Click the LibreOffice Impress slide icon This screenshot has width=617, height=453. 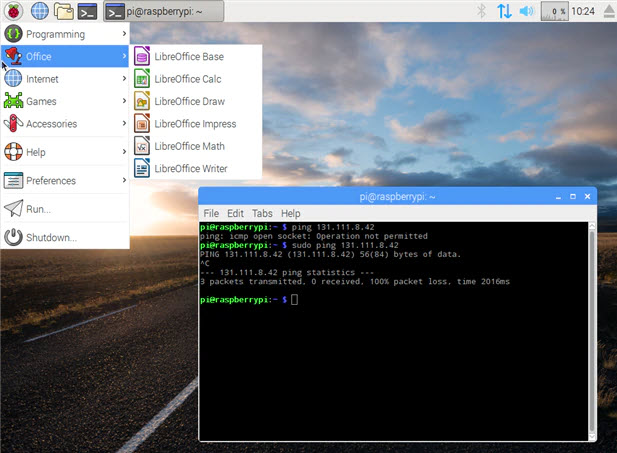tap(142, 123)
